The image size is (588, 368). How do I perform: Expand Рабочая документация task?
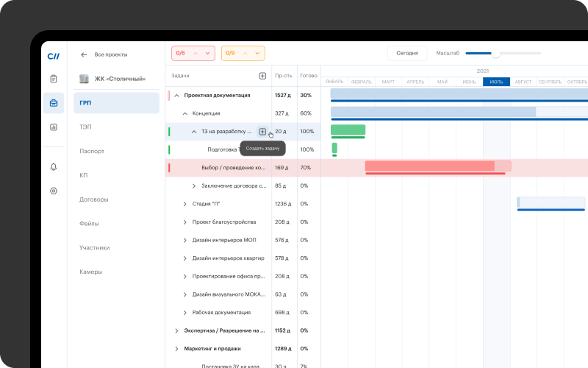tap(185, 312)
